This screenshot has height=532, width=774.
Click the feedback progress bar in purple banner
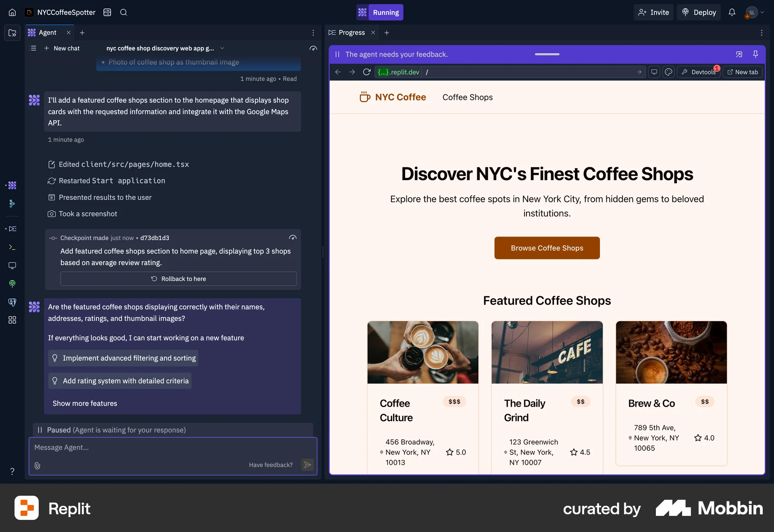(x=547, y=54)
